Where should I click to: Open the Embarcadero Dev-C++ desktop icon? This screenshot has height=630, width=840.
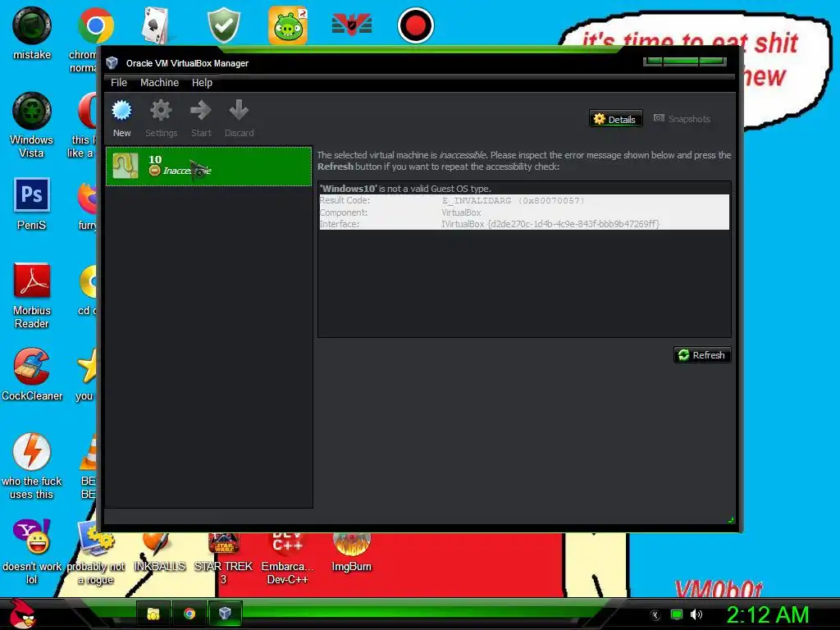point(288,559)
